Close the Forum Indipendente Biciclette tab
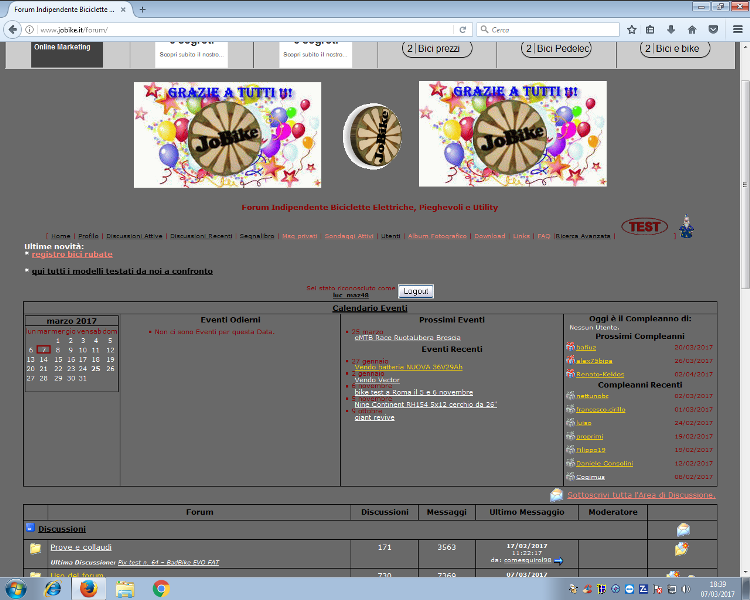Screen dimensions: 750x600 point(123,9)
